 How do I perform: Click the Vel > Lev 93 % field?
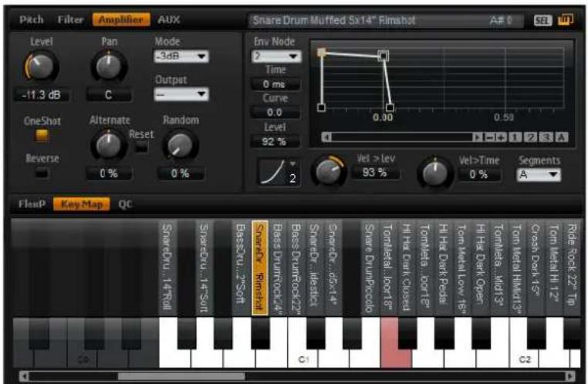[x=375, y=173]
